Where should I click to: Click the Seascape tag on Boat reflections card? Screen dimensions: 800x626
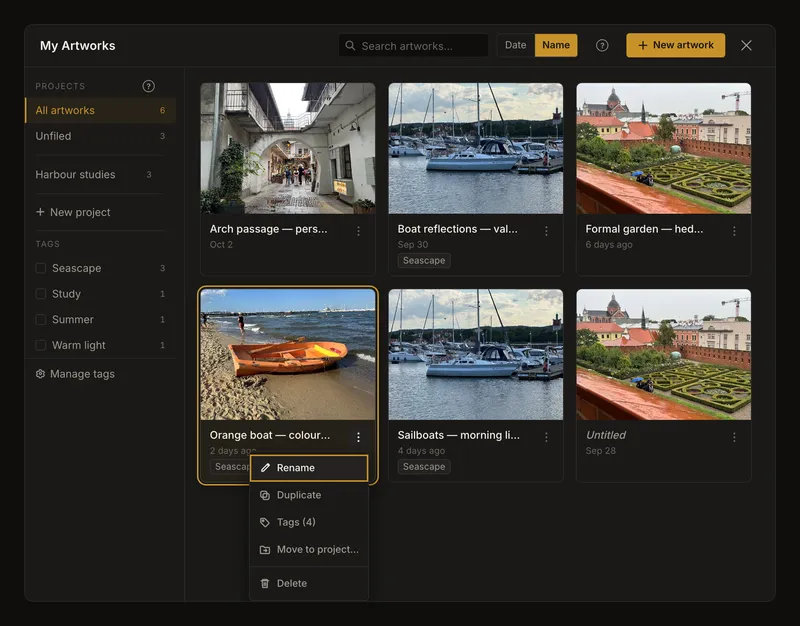click(424, 261)
